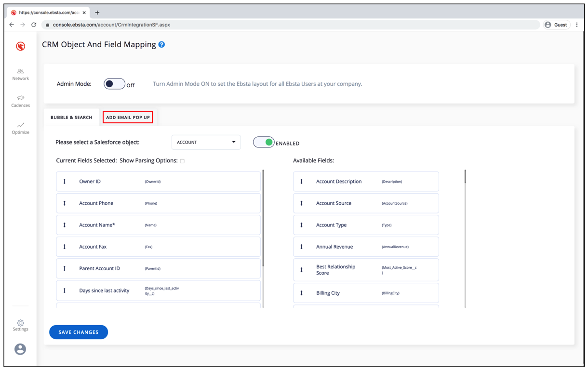
Task: Click the Save Changes button
Action: tap(79, 332)
